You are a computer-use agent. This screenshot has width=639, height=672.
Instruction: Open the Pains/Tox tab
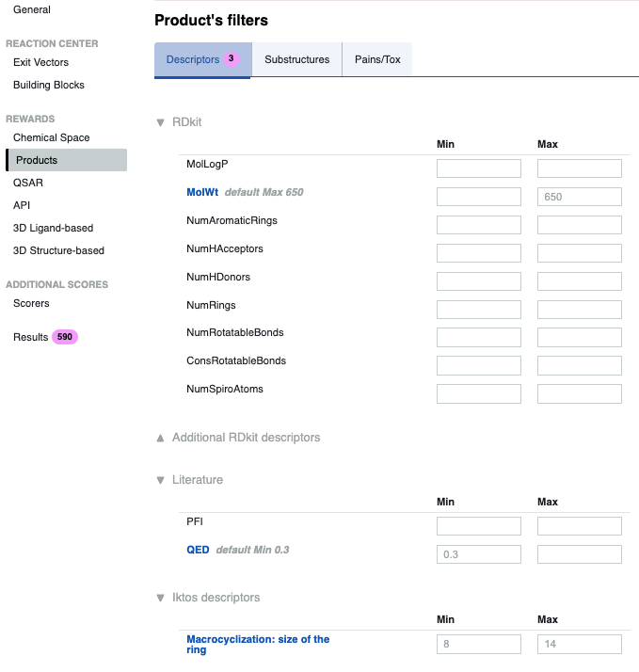click(376, 59)
